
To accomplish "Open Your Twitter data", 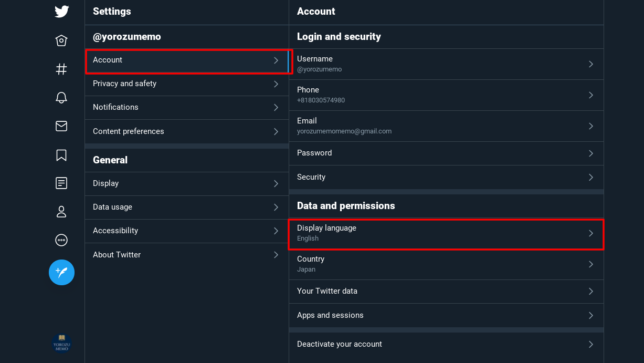I will tap(446, 292).
